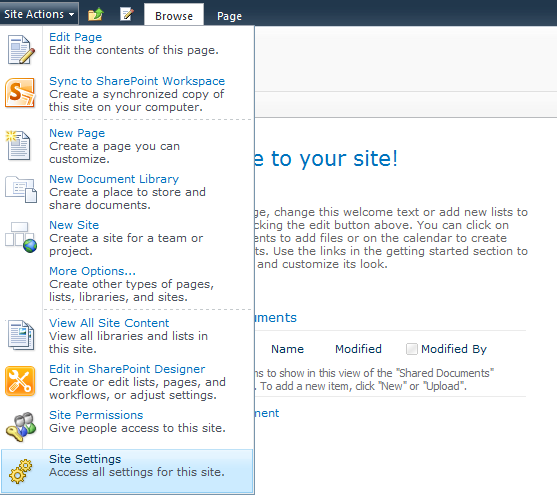This screenshot has width=557, height=500.
Task: Sort by the Modified By column header
Action: (454, 349)
